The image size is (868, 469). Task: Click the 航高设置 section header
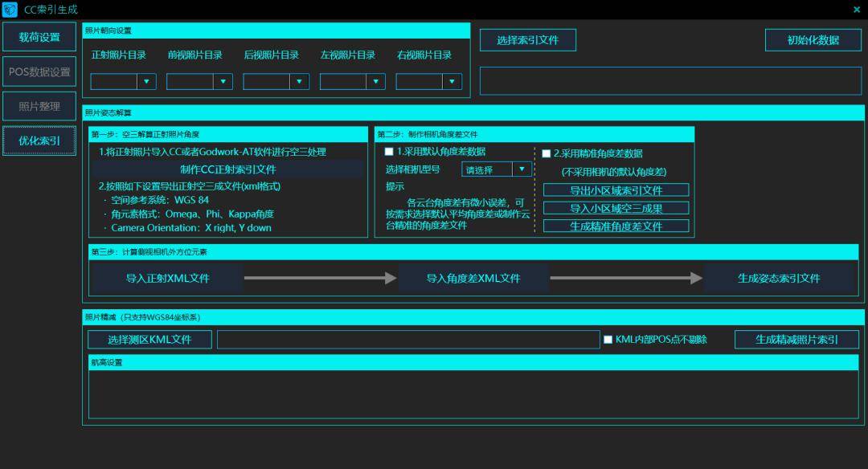coord(473,362)
